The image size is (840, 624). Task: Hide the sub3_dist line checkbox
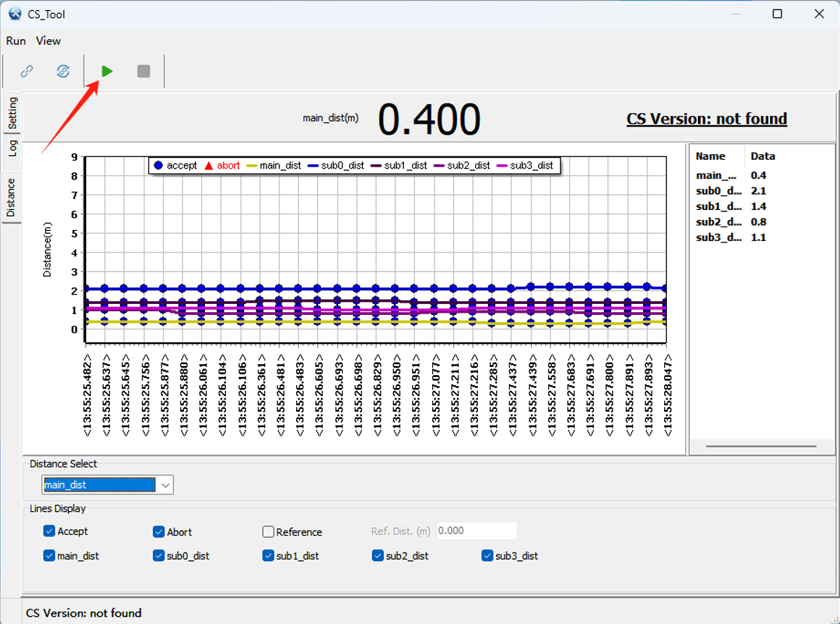(487, 556)
